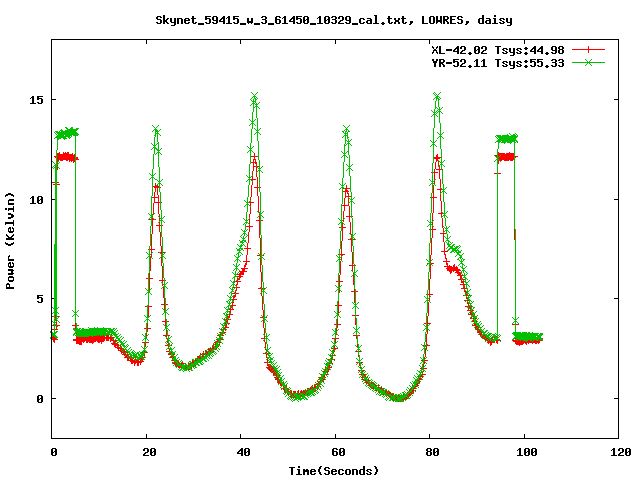The width and height of the screenshot is (640, 480).
Task: Click the x-axis tick label 80
Action: tap(433, 452)
